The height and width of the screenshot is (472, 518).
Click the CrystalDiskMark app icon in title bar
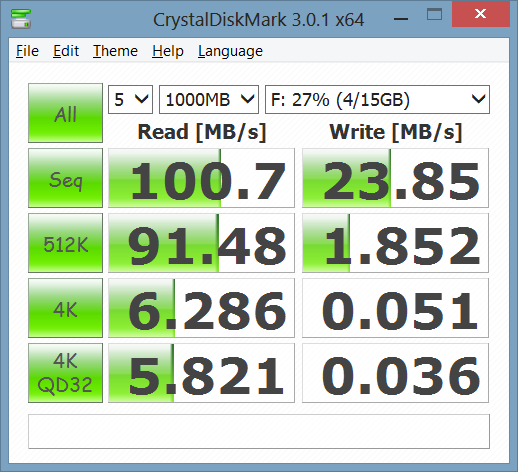(21, 19)
